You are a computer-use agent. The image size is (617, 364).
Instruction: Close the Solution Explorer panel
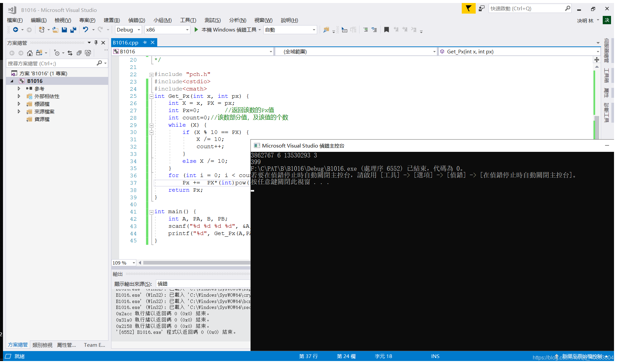tap(103, 43)
